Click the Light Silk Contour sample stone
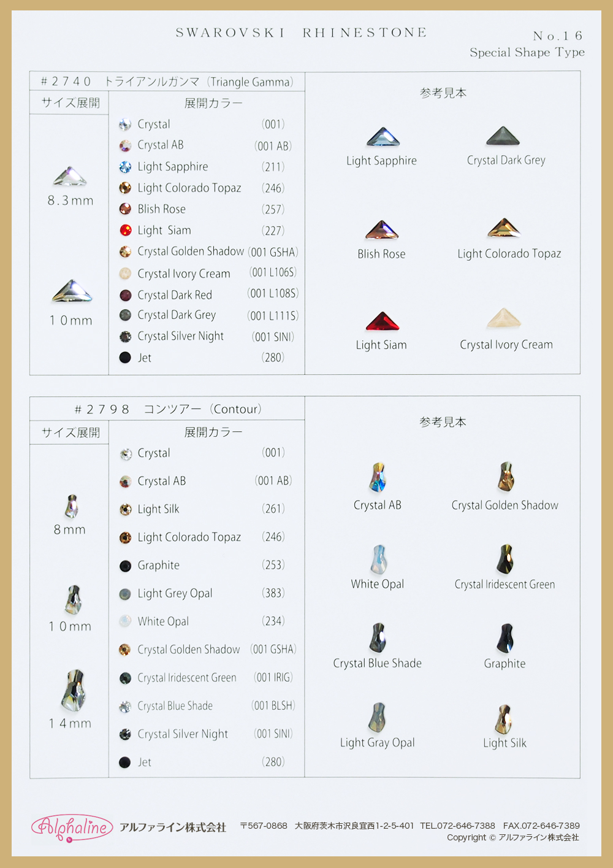 504,719
